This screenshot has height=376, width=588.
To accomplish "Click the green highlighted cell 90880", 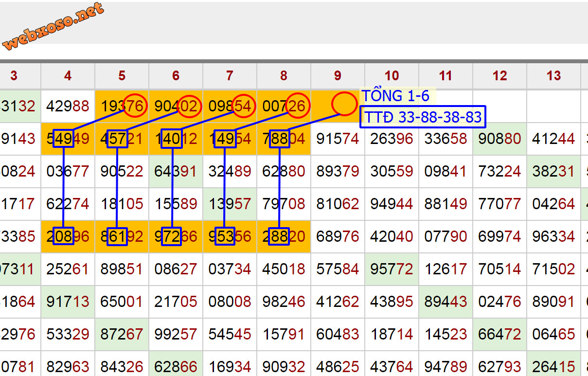I will click(x=499, y=139).
